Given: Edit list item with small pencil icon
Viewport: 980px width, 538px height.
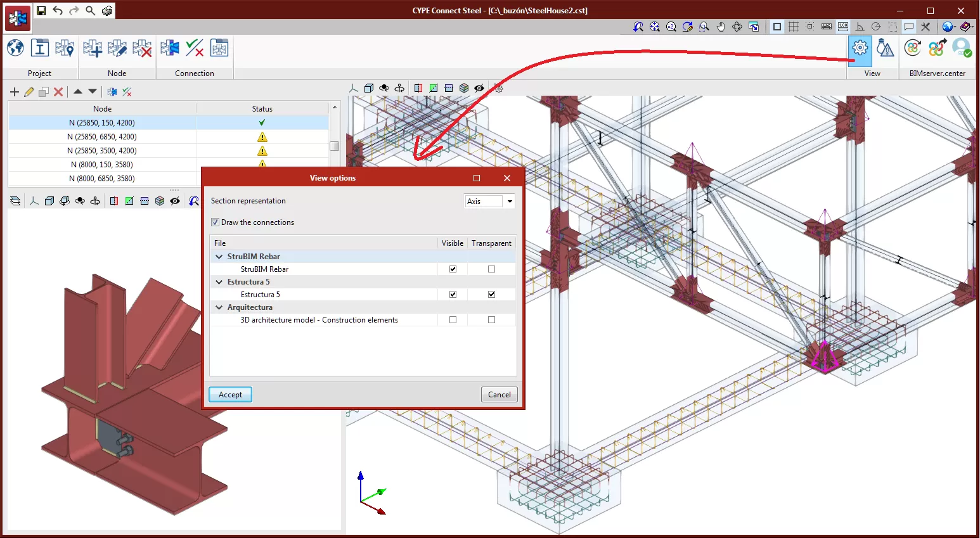Looking at the screenshot, I should pos(29,92).
